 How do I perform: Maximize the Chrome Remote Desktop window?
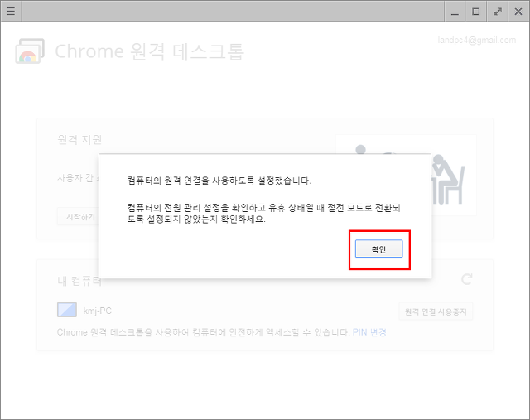coord(476,12)
